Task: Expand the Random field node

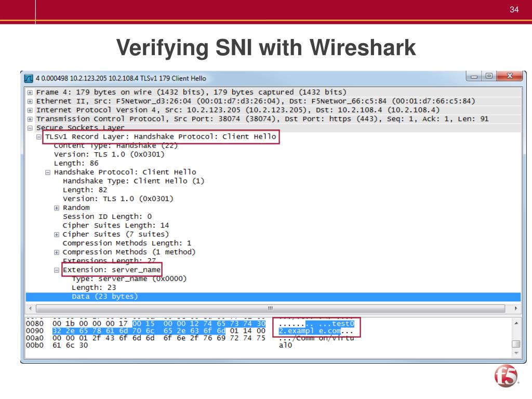Action: (x=57, y=208)
